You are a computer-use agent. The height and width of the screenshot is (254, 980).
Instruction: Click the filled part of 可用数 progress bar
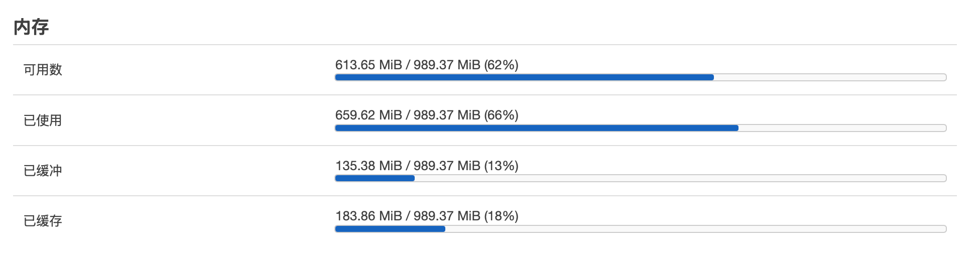(x=524, y=77)
